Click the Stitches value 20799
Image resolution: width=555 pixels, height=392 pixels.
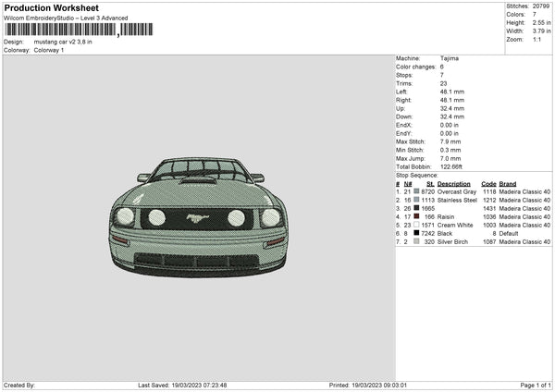(541, 6)
